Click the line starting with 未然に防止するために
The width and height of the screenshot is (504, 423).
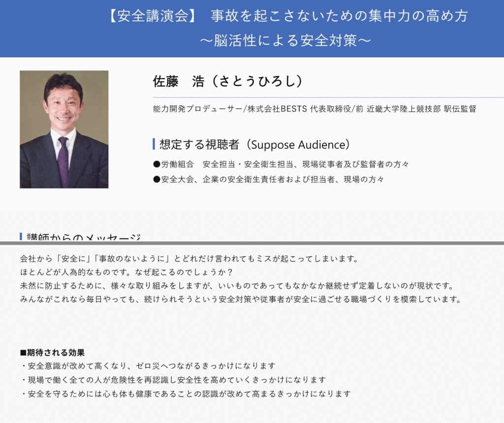(237, 286)
